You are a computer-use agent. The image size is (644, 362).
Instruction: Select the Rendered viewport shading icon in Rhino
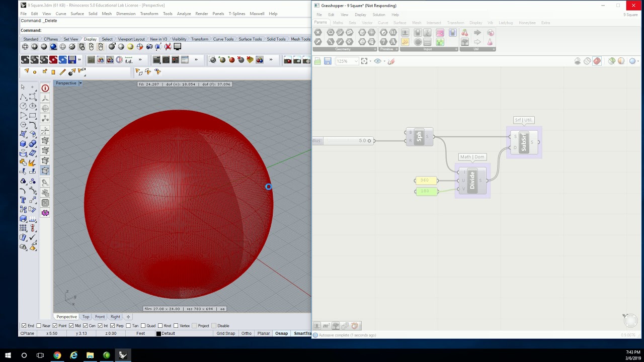pyautogui.click(x=53, y=46)
